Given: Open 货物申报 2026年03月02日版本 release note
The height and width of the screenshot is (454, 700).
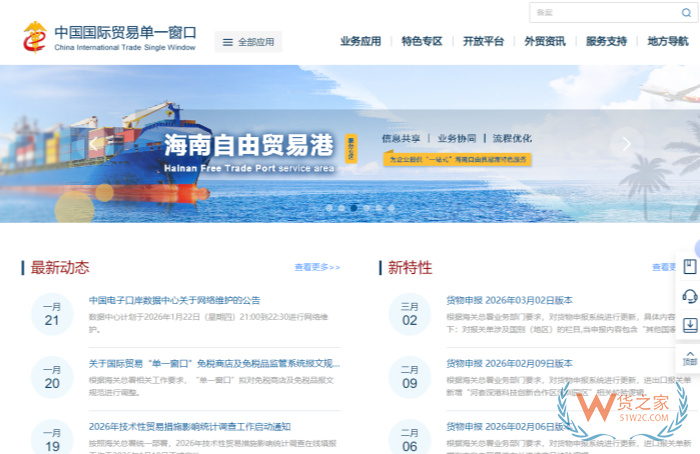Looking at the screenshot, I should 509,300.
